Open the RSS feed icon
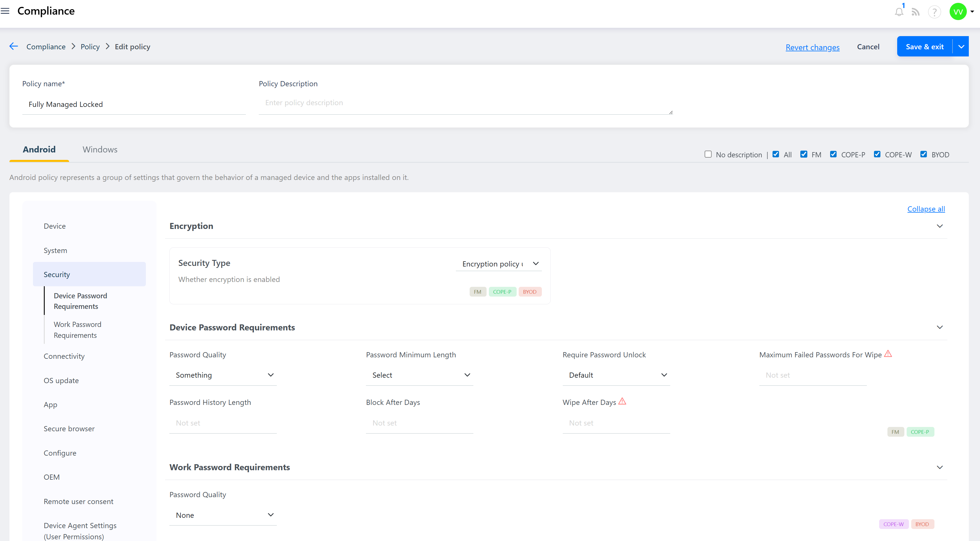 (915, 12)
